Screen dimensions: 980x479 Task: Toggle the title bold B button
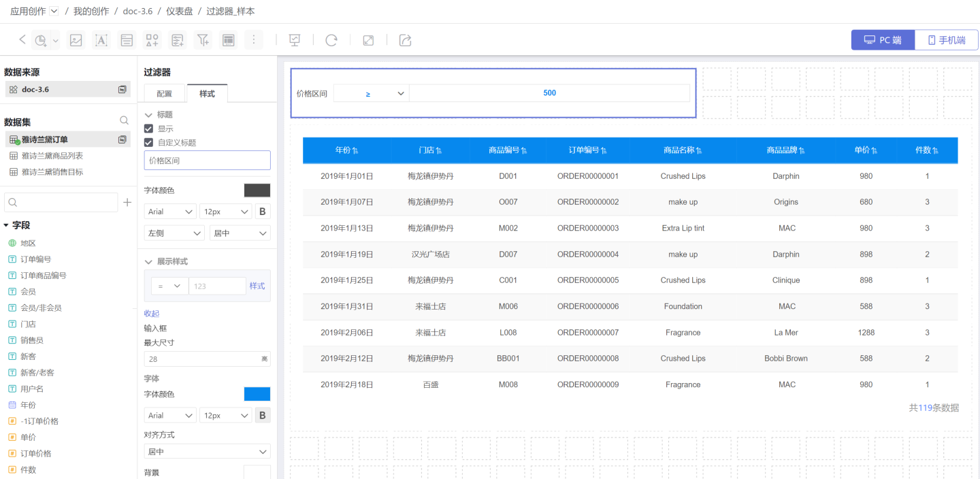[263, 212]
